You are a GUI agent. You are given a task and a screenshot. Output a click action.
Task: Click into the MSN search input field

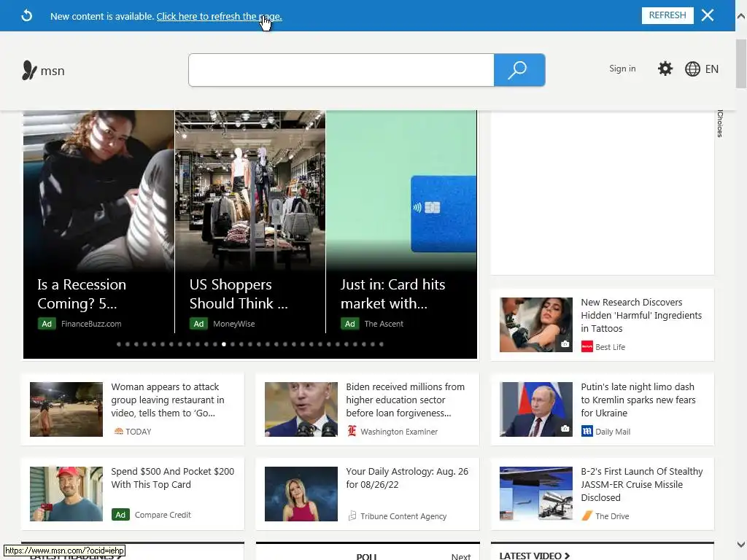click(341, 70)
